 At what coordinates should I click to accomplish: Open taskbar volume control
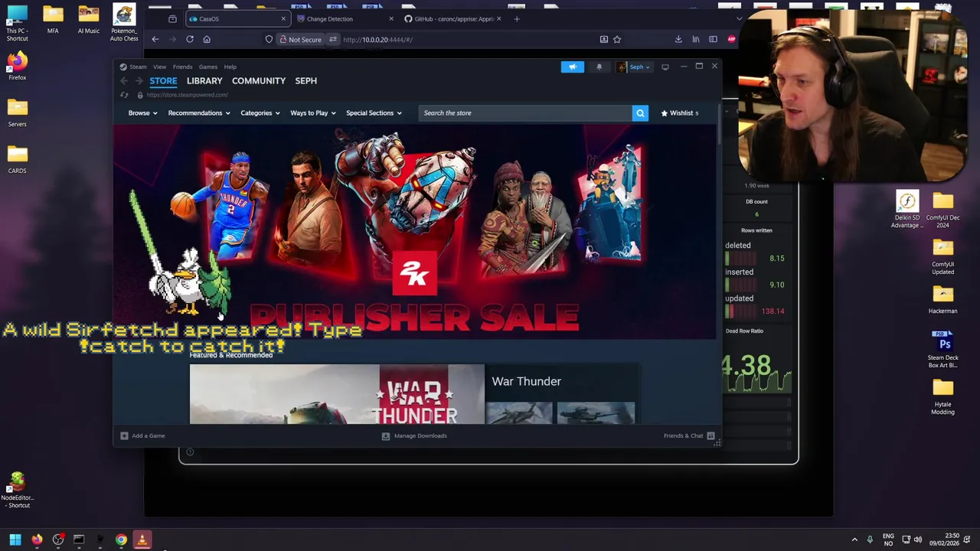tap(917, 540)
